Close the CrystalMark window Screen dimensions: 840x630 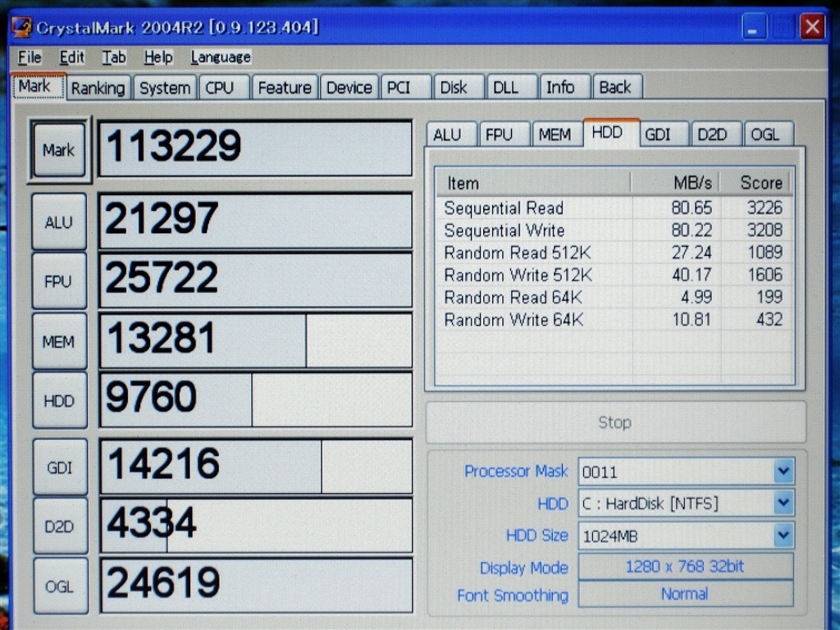pos(812,27)
